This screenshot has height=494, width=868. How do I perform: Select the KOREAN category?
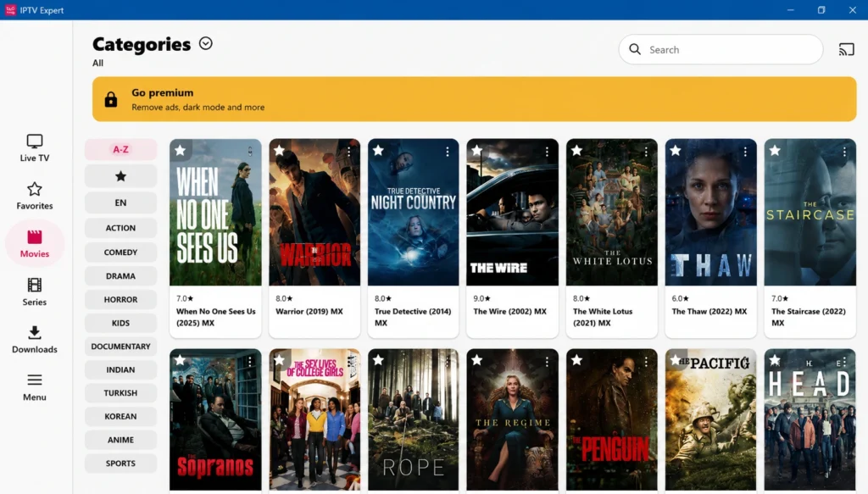click(x=120, y=417)
